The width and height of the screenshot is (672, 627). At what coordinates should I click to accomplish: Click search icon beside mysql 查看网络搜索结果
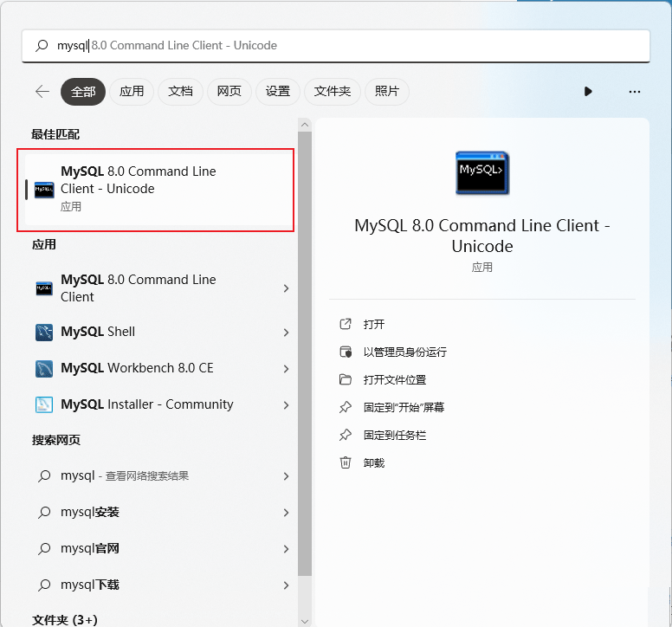[x=44, y=476]
